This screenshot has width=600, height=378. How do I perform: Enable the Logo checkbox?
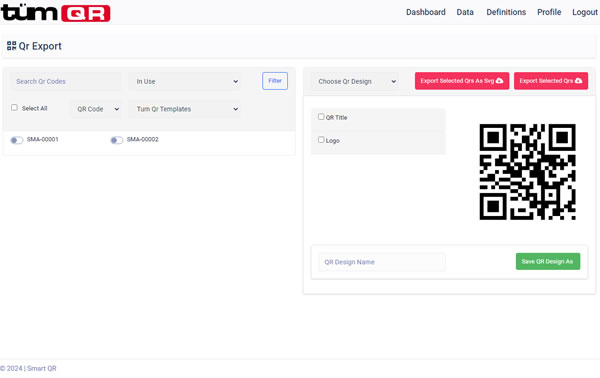pyautogui.click(x=321, y=140)
